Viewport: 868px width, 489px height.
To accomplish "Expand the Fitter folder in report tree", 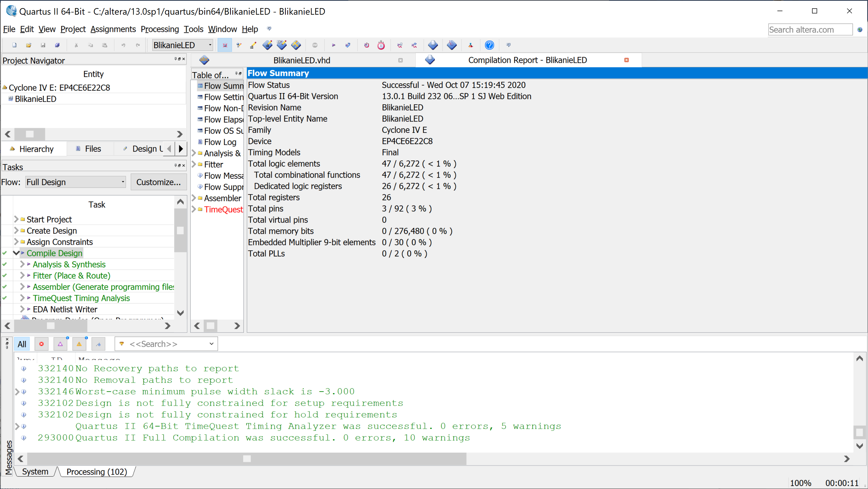I will tap(194, 165).
